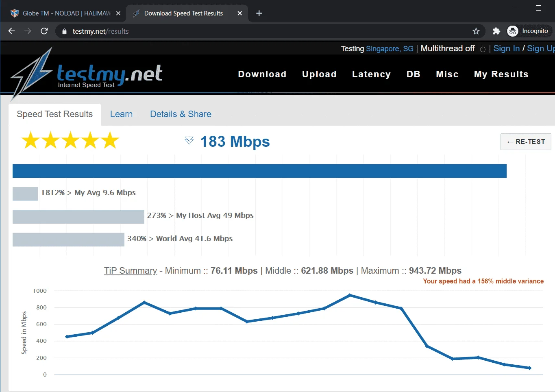Screen dimensions: 555x392
Task: Open the DB menu
Action: point(414,74)
